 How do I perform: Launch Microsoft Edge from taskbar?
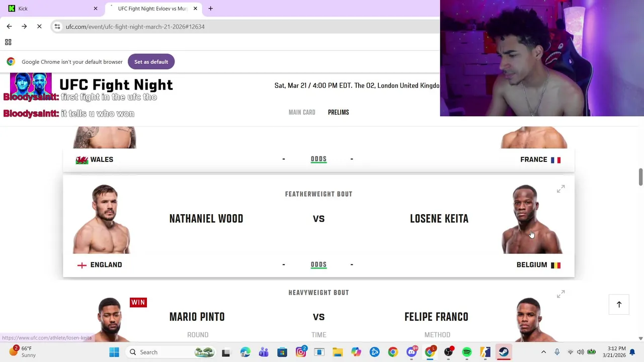tap(245, 352)
